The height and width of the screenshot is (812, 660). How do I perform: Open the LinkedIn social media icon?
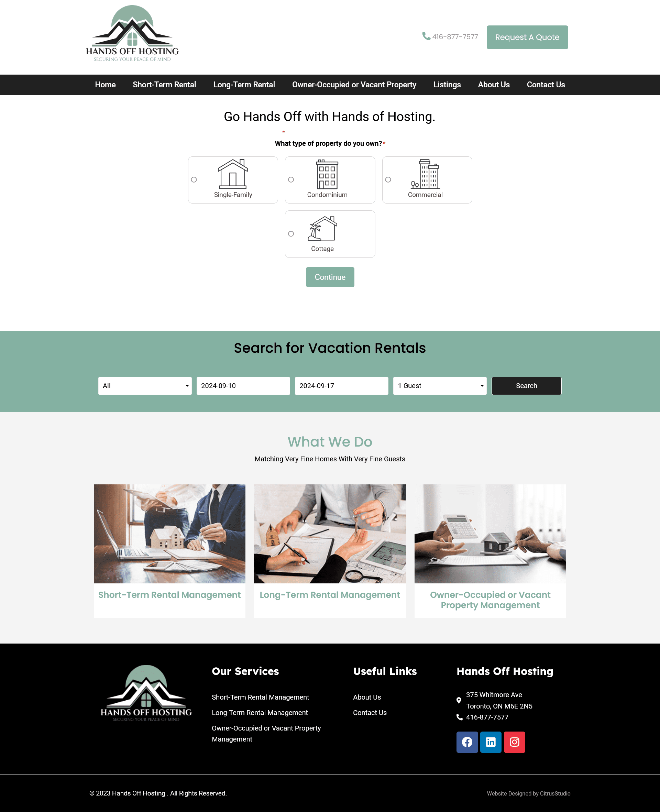coord(490,741)
